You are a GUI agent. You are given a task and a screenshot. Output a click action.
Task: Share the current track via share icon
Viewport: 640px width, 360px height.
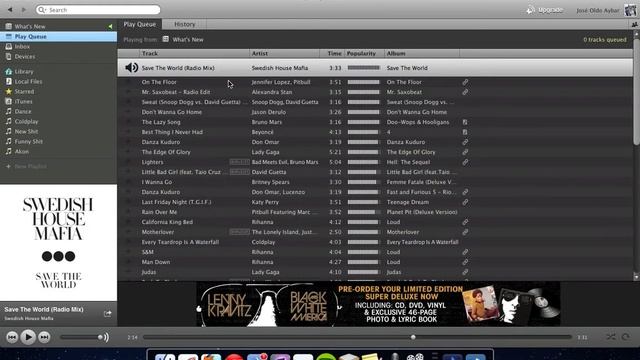click(x=107, y=314)
